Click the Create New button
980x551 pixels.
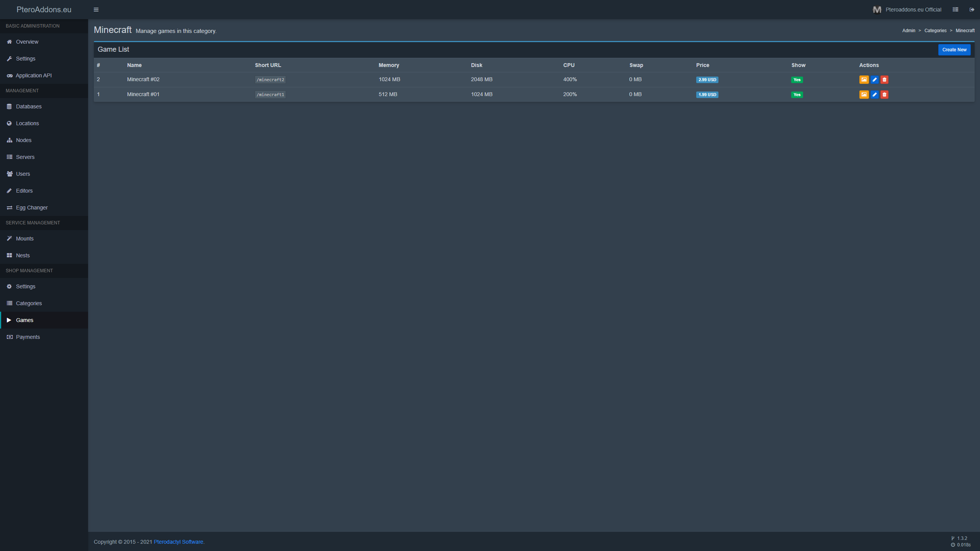coord(954,50)
